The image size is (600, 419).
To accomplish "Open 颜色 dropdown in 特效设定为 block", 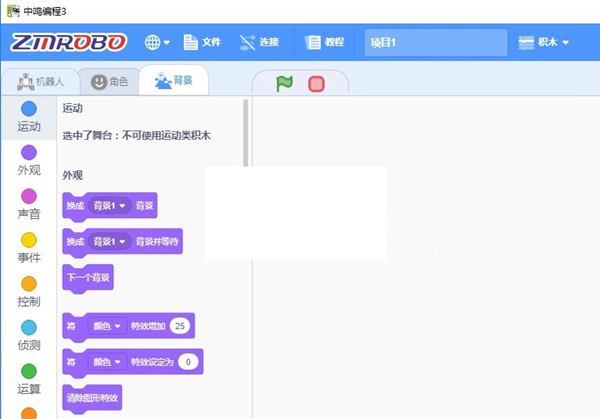I will pyautogui.click(x=107, y=362).
